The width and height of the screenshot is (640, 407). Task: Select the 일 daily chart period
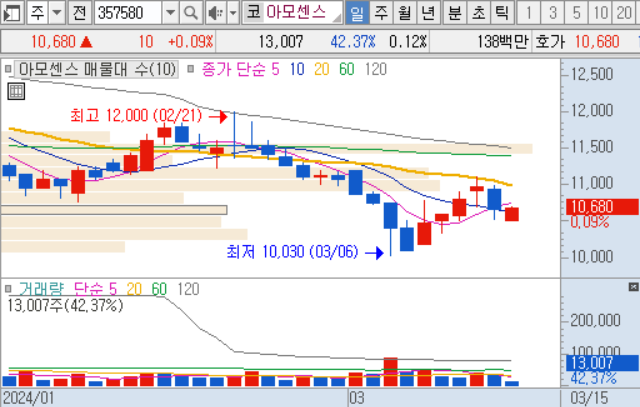click(x=357, y=13)
